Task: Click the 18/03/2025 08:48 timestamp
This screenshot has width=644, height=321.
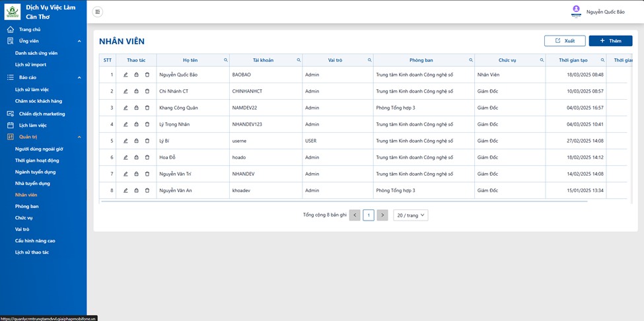Action: click(x=585, y=75)
